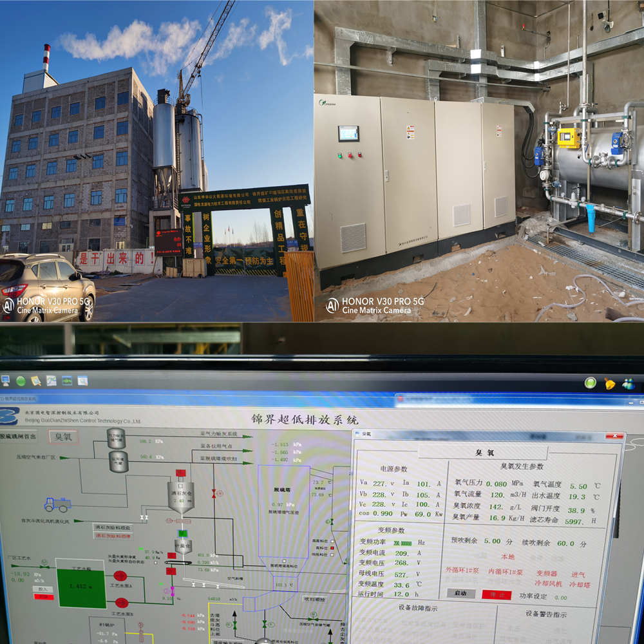Click the 进气 status label
The width and height of the screenshot is (644, 644).
pos(578,574)
